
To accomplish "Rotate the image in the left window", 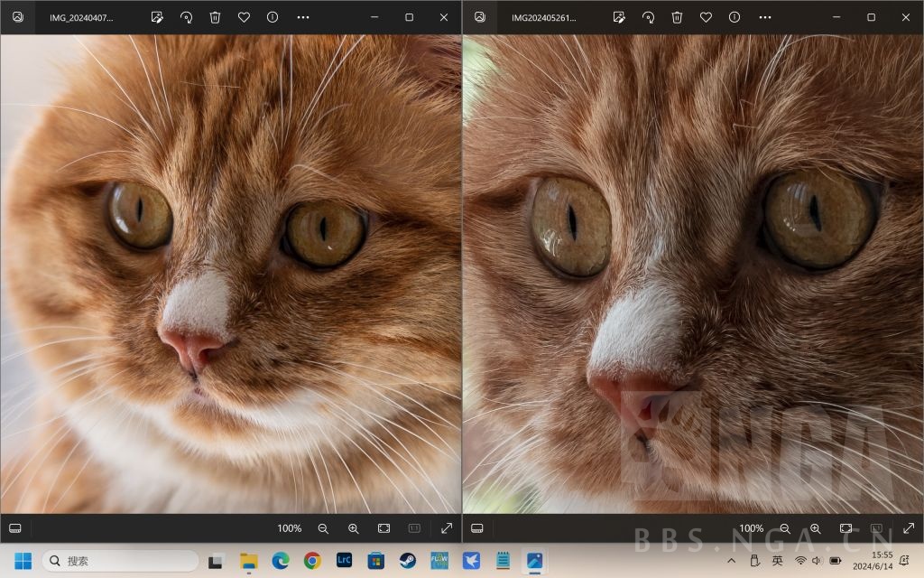I will [x=186, y=17].
